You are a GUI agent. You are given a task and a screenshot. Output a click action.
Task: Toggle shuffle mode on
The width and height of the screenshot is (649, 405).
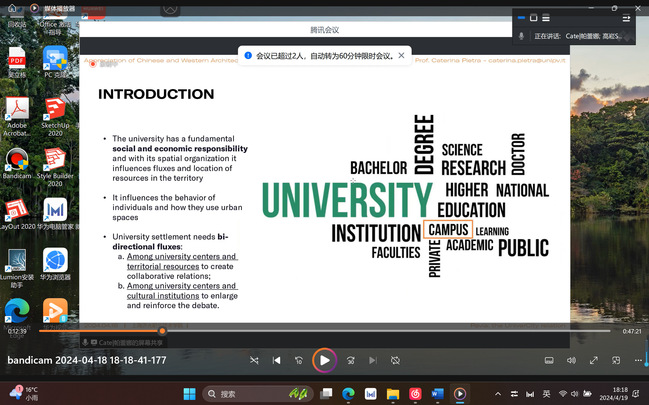254,360
